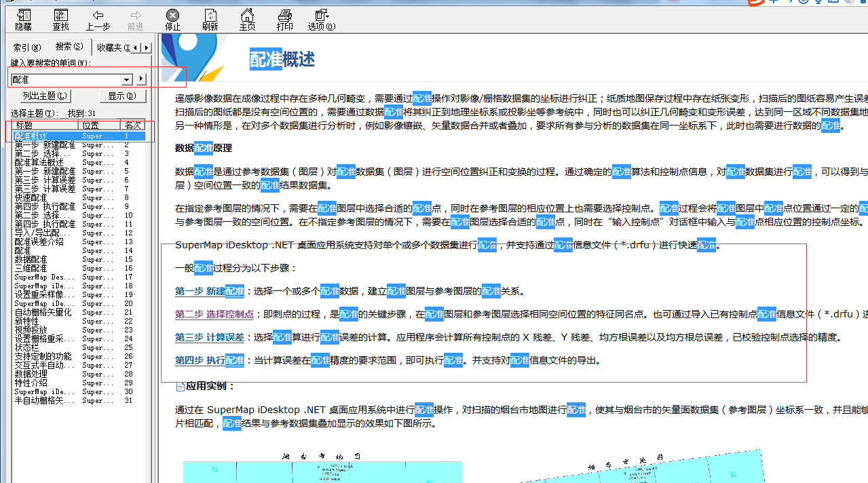The height and width of the screenshot is (483, 868).
Task: Click the 列出主题 (List Topics) button
Action: tap(44, 96)
